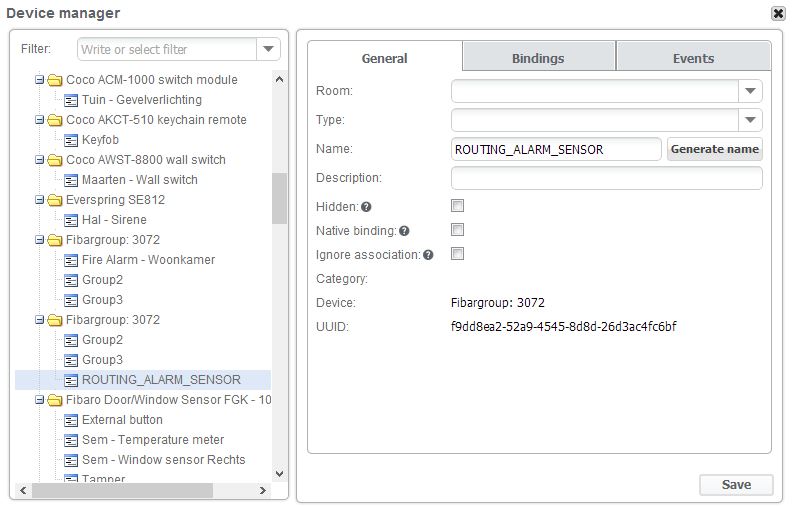792x507 pixels.
Task: Click the Fire Alarm - Woonkamer device icon
Action: click(x=71, y=260)
